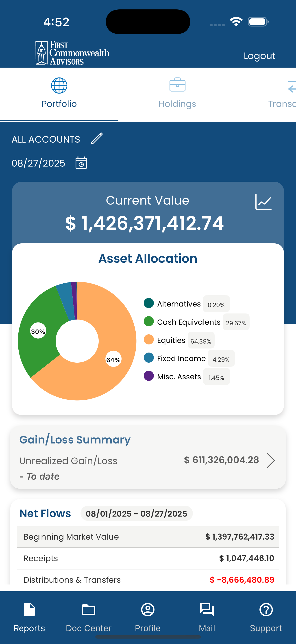Select the 08/27/2025 as-of date
This screenshot has height=644, width=296.
[x=38, y=163]
